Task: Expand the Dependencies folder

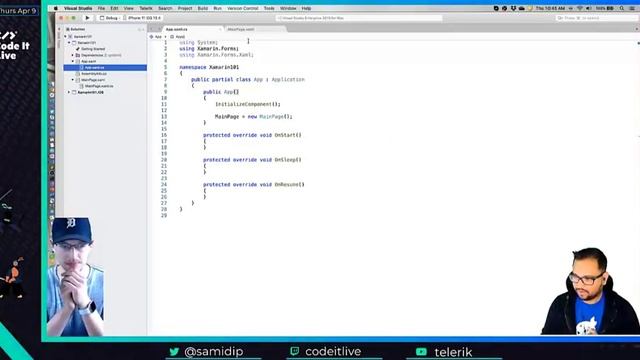Action: pos(73,55)
